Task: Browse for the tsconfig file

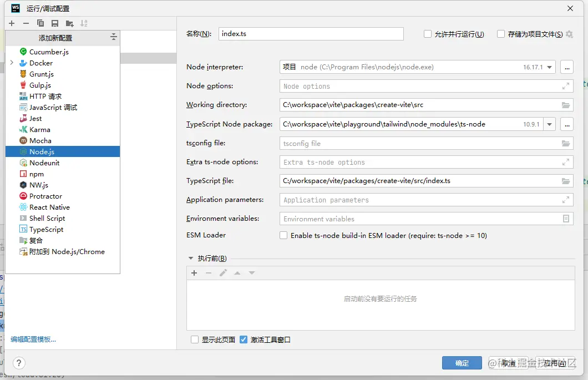Action: pos(566,143)
